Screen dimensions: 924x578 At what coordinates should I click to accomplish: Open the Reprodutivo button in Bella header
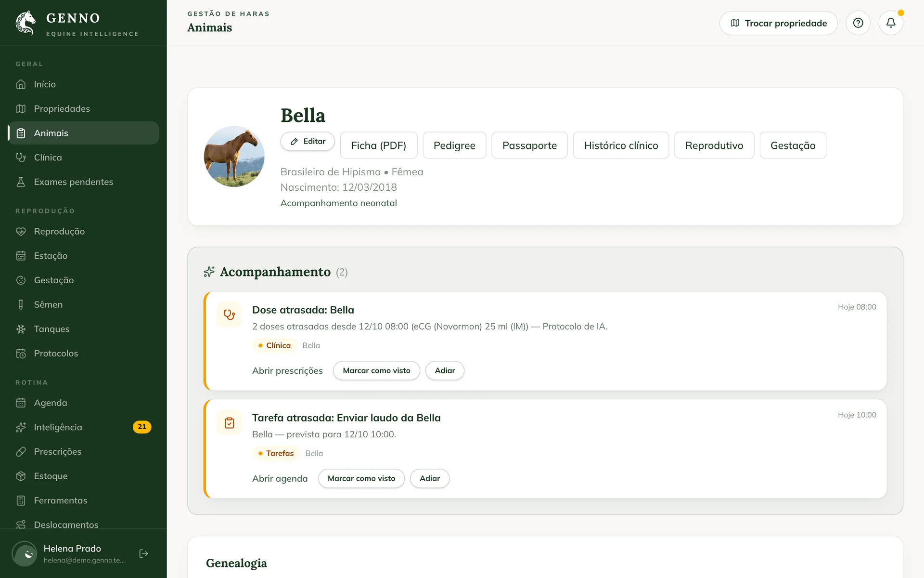[714, 145]
